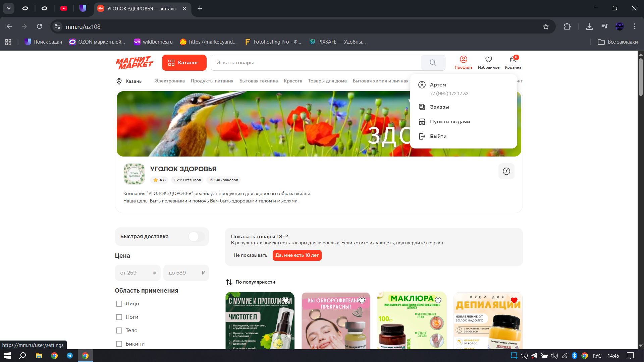Viewport: 644px width, 362px height.
Task: Enable the Бикини filter checkbox
Action: click(x=119, y=344)
